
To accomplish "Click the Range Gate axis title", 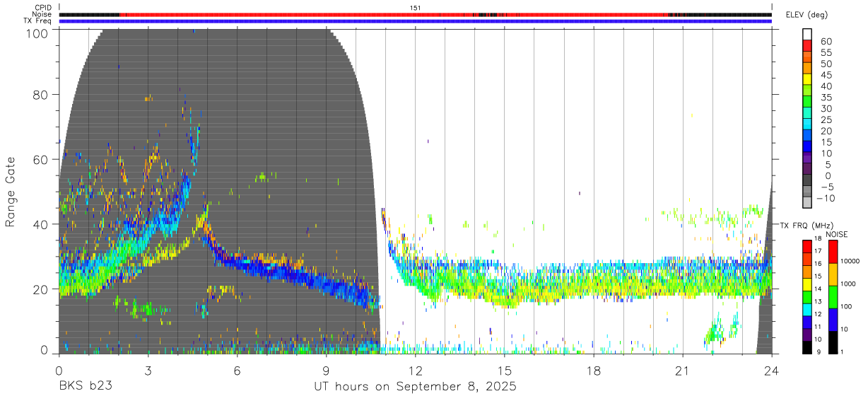I will tap(11, 191).
